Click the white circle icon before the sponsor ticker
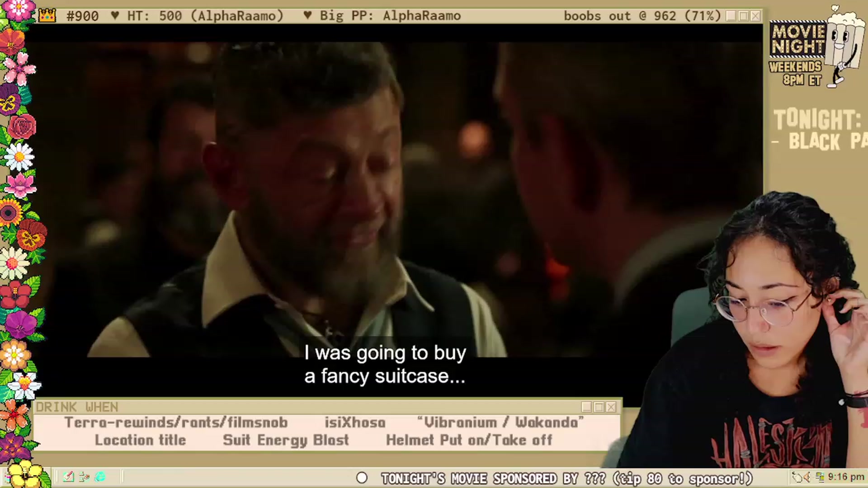This screenshot has height=488, width=868. (362, 478)
